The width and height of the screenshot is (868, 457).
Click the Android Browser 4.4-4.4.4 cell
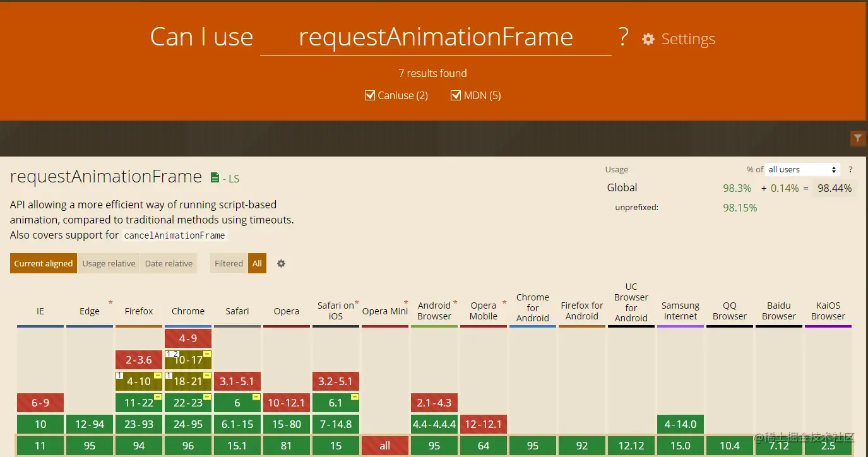pos(434,424)
